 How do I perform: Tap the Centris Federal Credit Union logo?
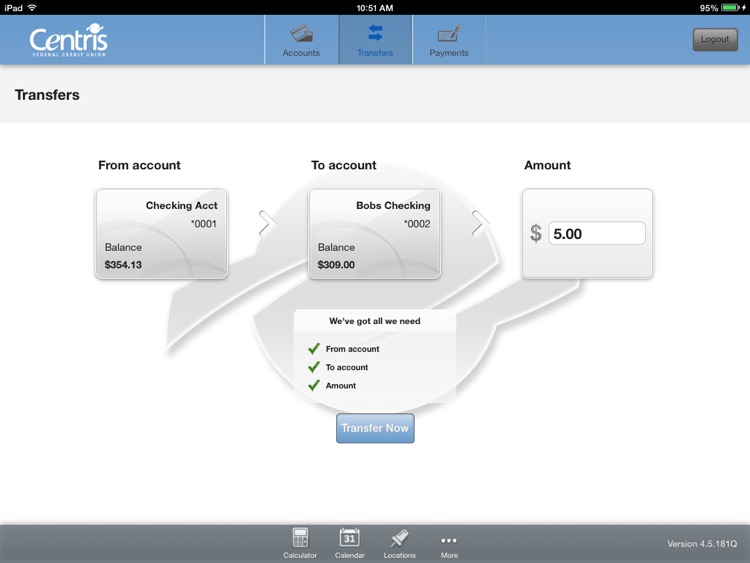pos(68,40)
